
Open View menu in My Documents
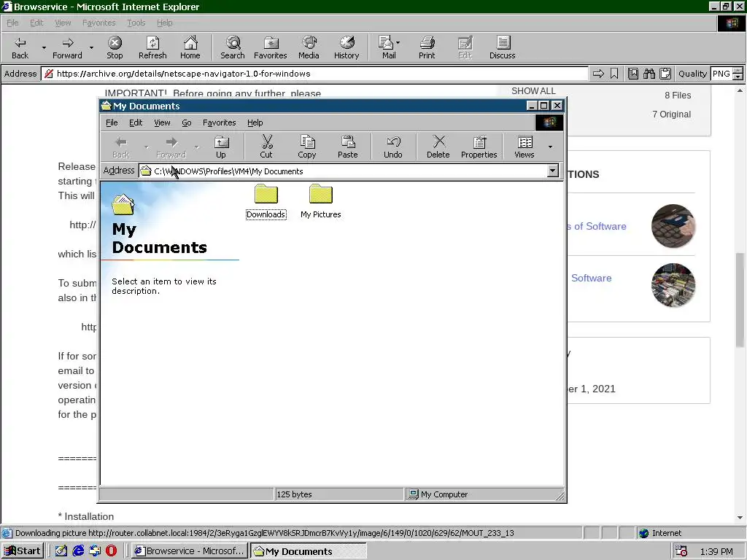(162, 122)
